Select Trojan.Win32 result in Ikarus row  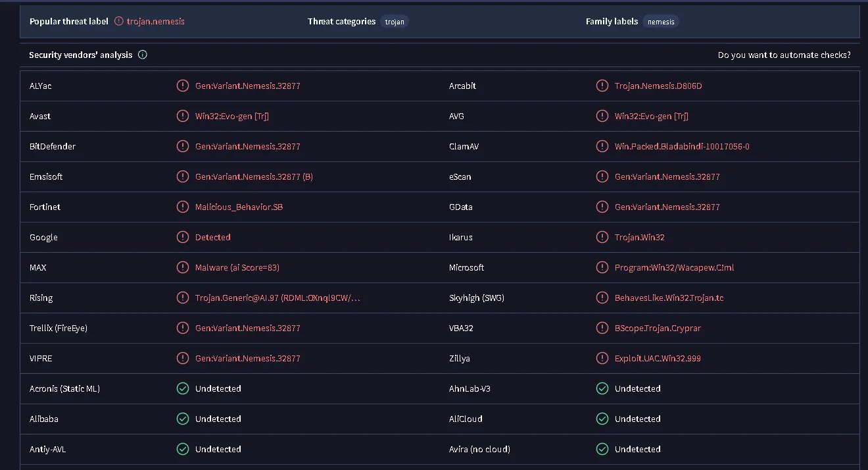[640, 237]
